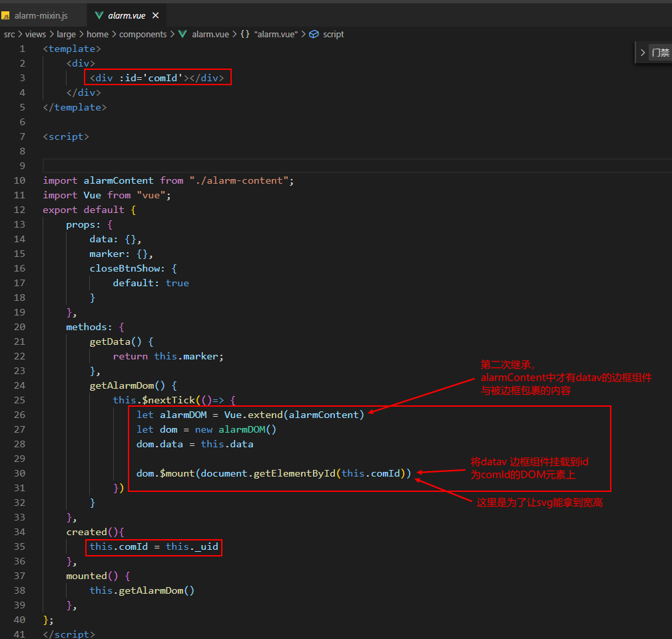Click 'comId' in the div on line 3

point(163,78)
